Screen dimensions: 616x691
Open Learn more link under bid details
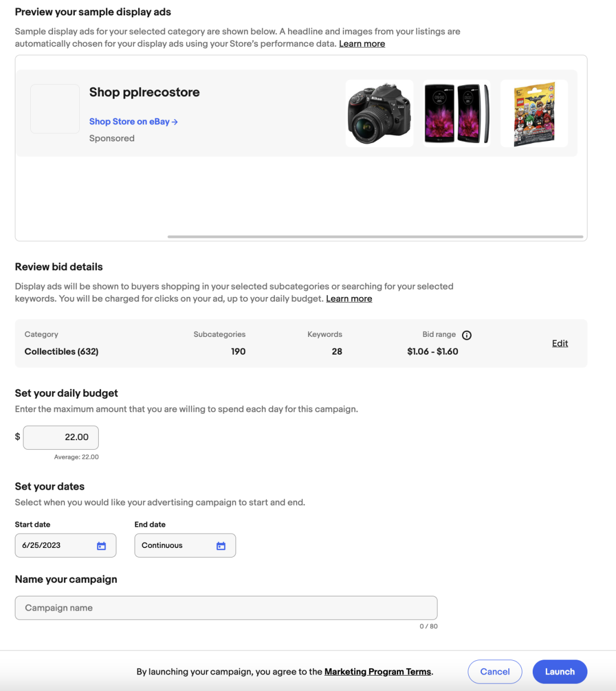[348, 299]
